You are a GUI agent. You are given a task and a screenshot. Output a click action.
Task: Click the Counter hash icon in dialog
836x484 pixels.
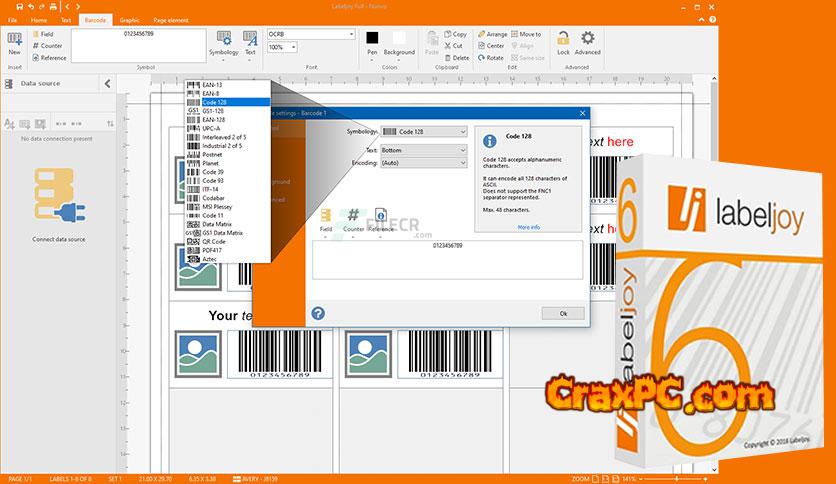(x=353, y=214)
